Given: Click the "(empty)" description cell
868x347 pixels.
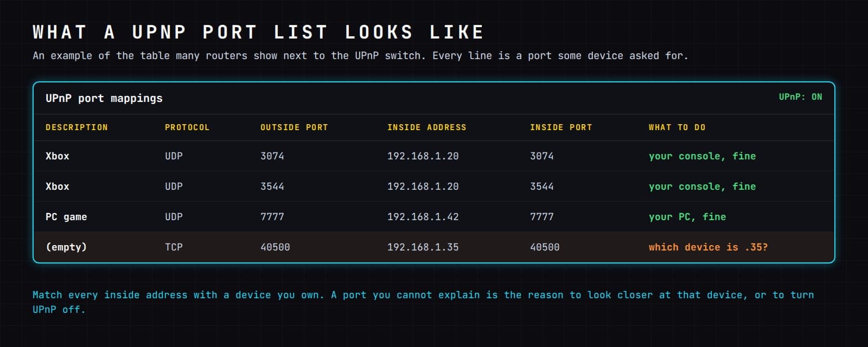Looking at the screenshot, I should (x=66, y=247).
